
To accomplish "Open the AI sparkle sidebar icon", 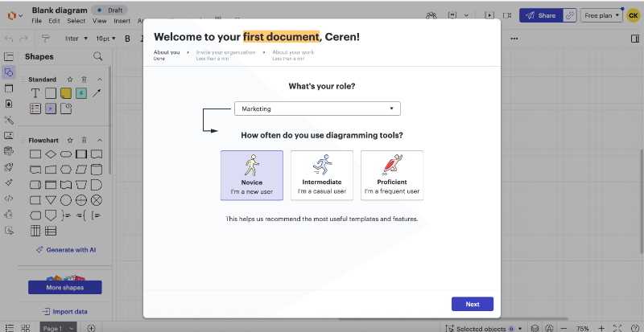I will click(x=9, y=182).
